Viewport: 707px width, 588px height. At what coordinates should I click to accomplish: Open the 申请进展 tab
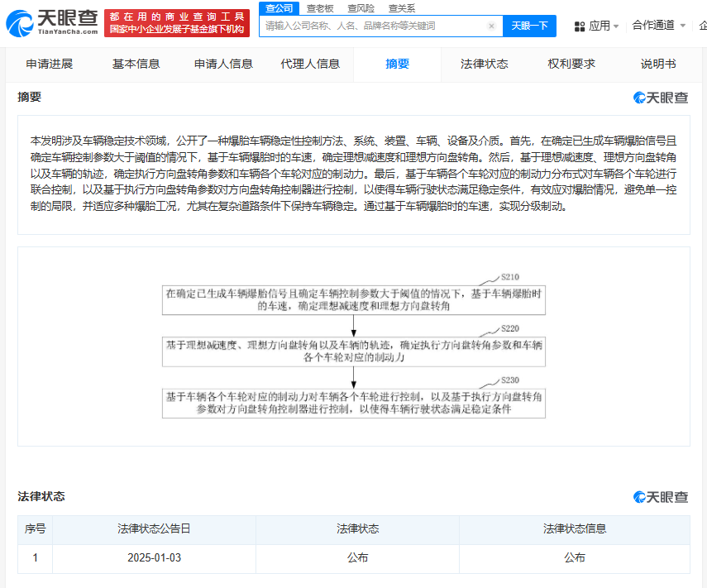[x=50, y=64]
